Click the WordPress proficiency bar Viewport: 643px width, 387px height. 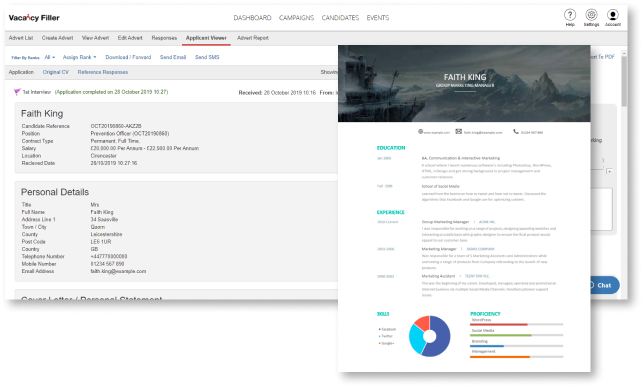click(516, 324)
